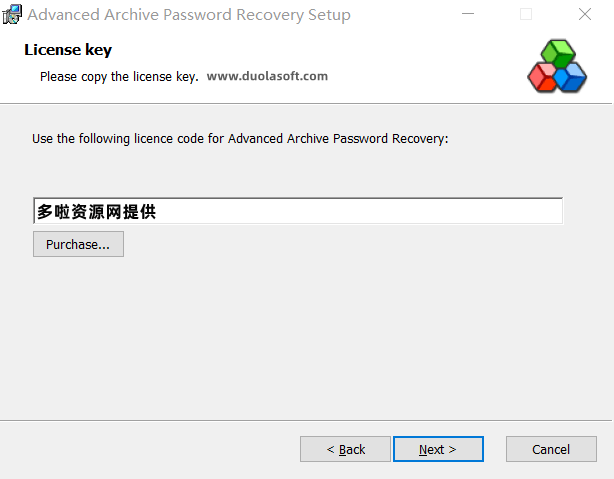Click the blue cube in the logo
This screenshot has width=614, height=479.
571,78
